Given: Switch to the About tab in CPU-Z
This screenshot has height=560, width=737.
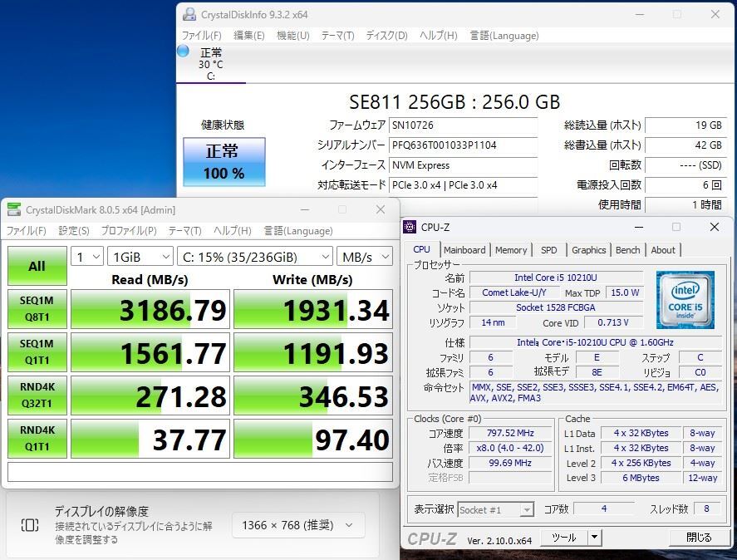Looking at the screenshot, I should [x=663, y=250].
